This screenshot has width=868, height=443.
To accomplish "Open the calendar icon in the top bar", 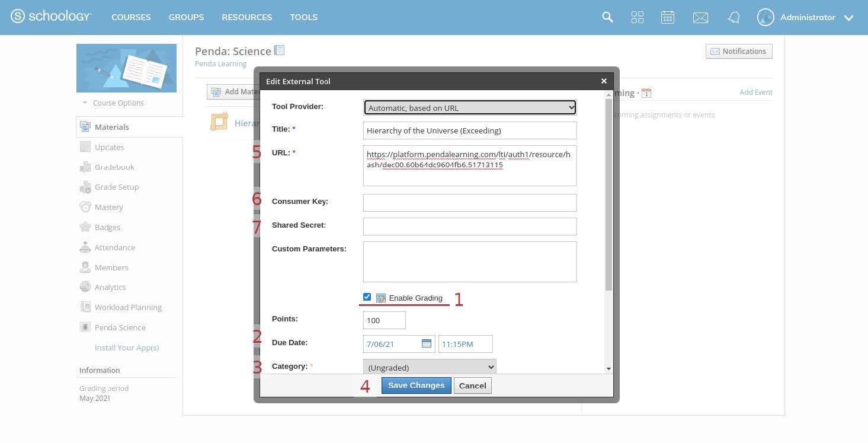I will click(x=668, y=17).
